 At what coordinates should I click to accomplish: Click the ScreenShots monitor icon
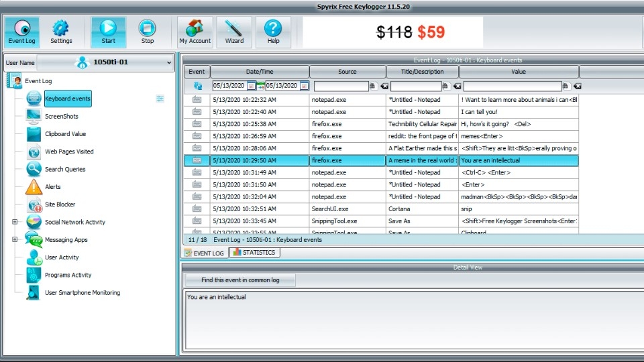click(34, 116)
